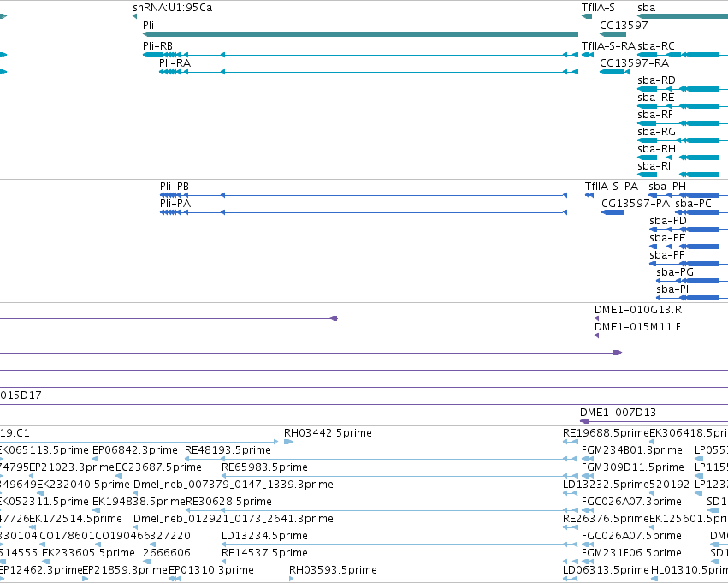Select the sba-PG protein feature

click(692, 282)
